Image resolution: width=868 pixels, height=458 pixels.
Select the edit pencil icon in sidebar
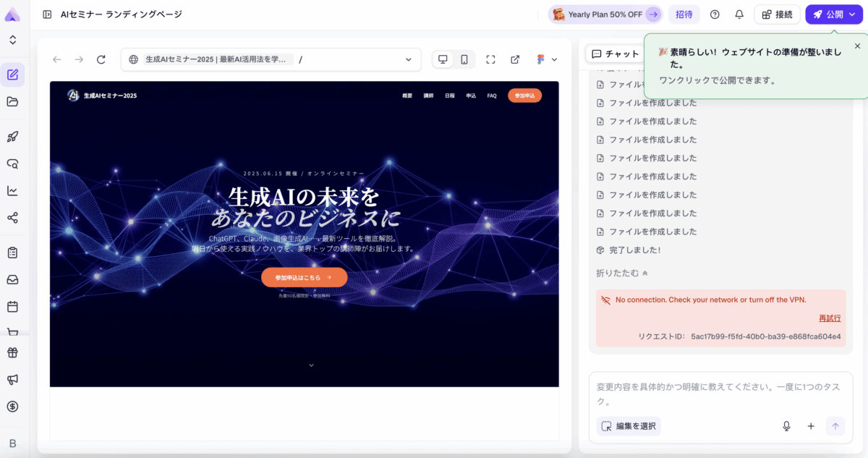point(12,75)
